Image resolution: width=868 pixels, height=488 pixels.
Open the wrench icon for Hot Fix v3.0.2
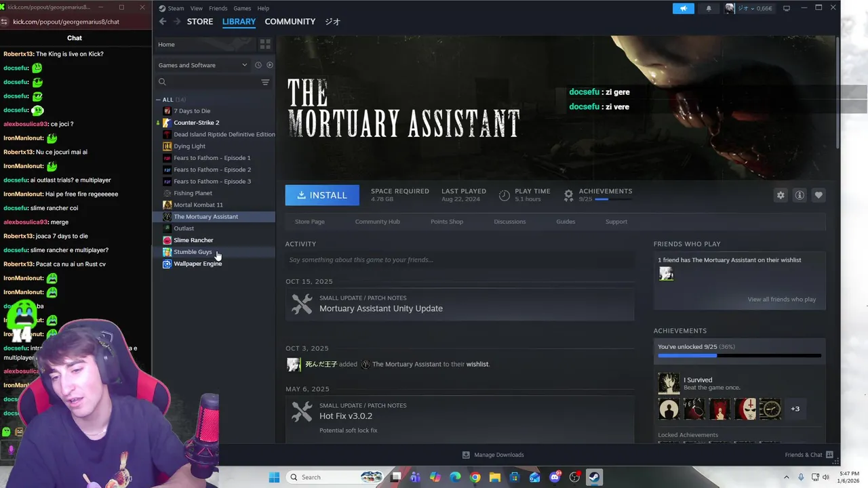coord(302,411)
